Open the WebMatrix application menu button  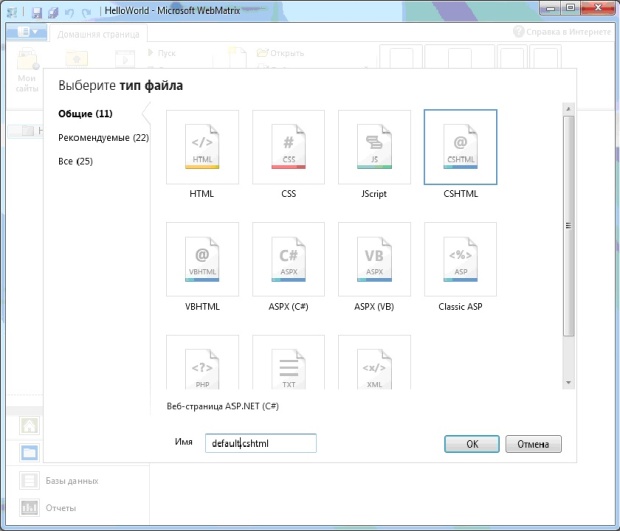[27, 32]
